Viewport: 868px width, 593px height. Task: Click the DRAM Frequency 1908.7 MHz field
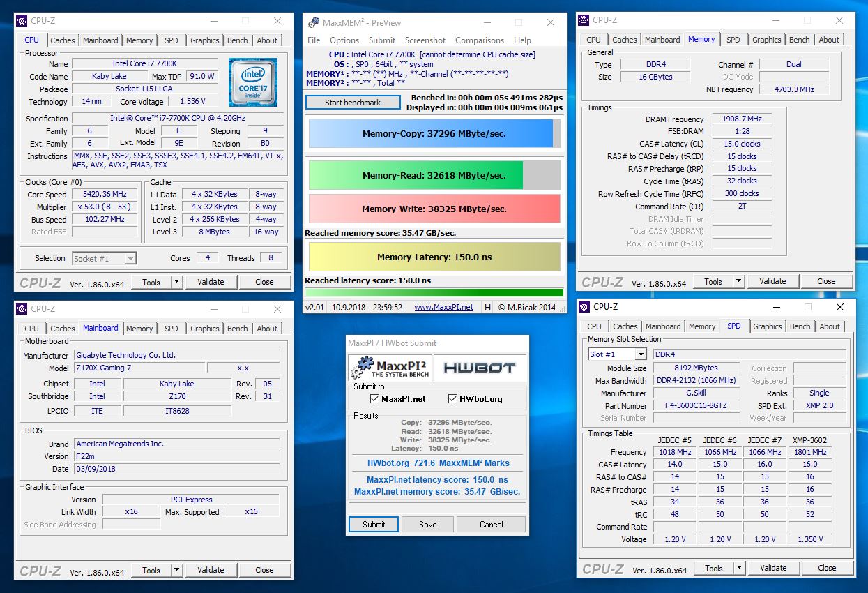pyautogui.click(x=742, y=119)
